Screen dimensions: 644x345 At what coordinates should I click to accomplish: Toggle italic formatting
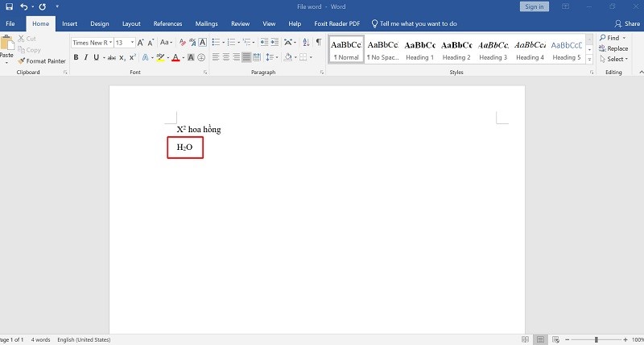[x=86, y=57]
